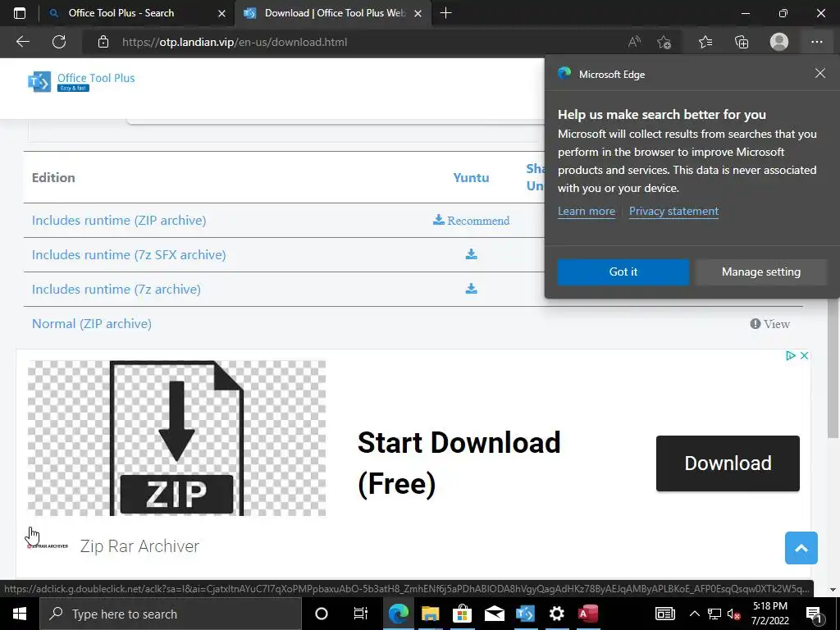The width and height of the screenshot is (840, 630).
Task: Click Includes runtime (ZIP archive) edition
Action: [119, 220]
